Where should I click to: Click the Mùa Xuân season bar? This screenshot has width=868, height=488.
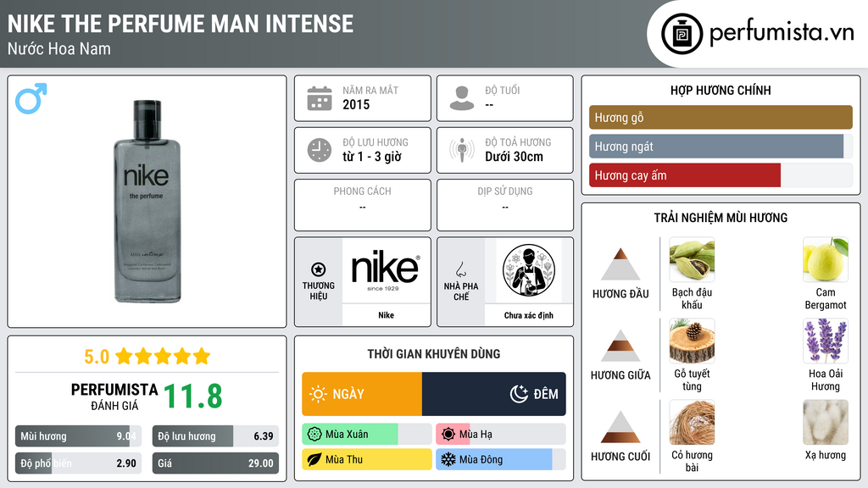[x=367, y=435]
